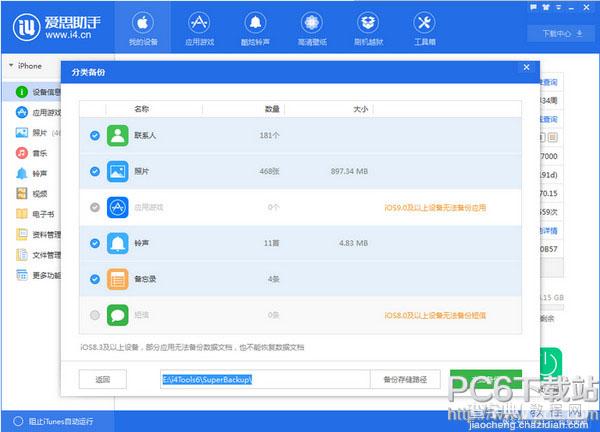
Task: Click the App Store icon in 应用游戏 row
Action: click(x=117, y=207)
